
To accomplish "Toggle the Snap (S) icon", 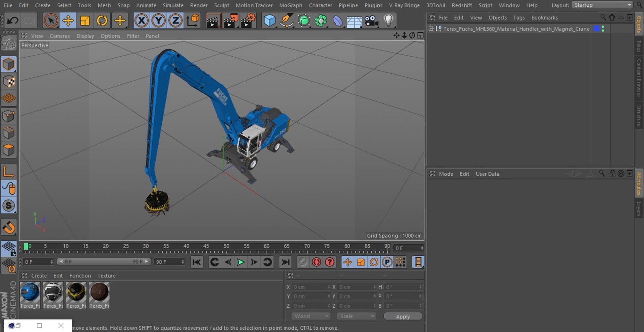I will [x=9, y=206].
